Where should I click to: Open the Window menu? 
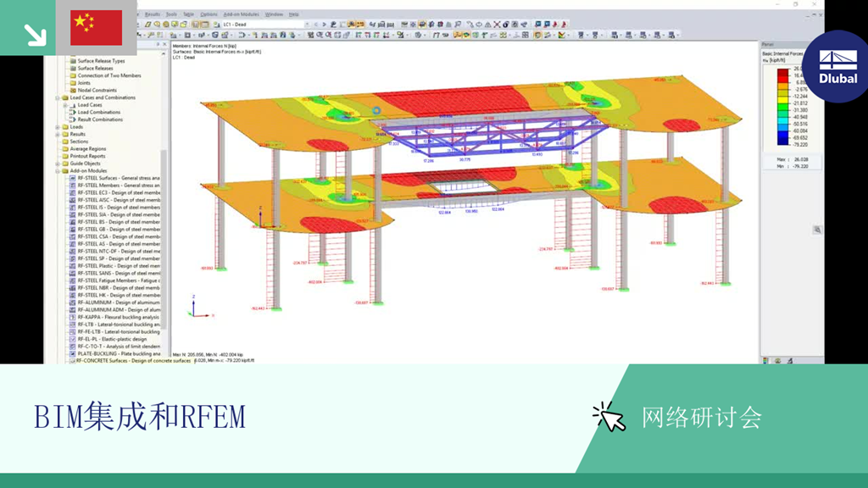pyautogui.click(x=274, y=14)
